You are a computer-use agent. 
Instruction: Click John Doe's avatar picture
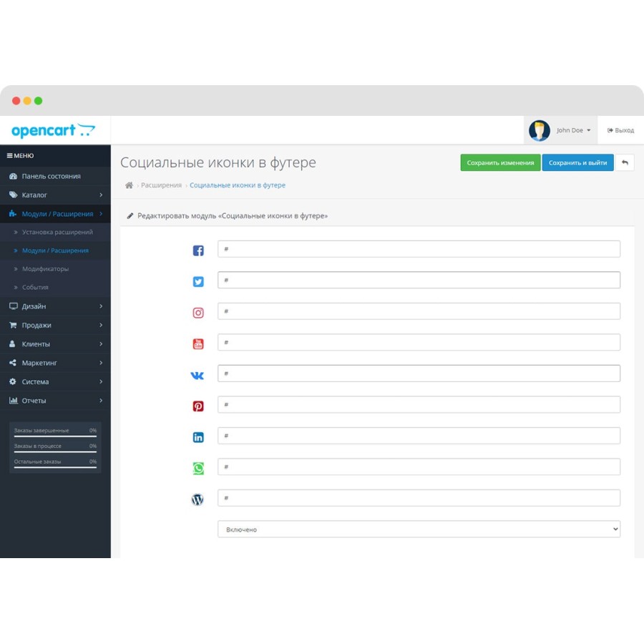coord(540,131)
